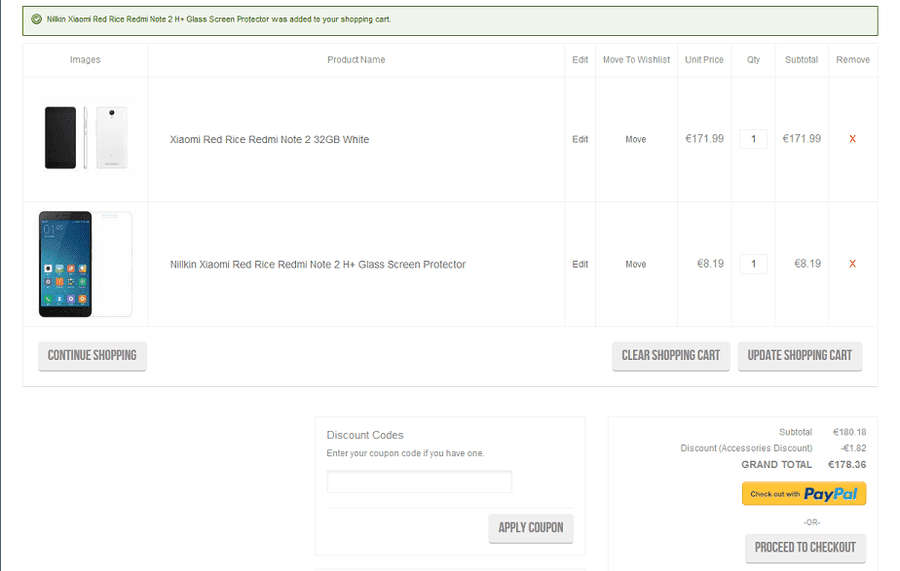900x571 pixels.
Task: Click the Grand Total €178.36 amount
Action: 847,465
